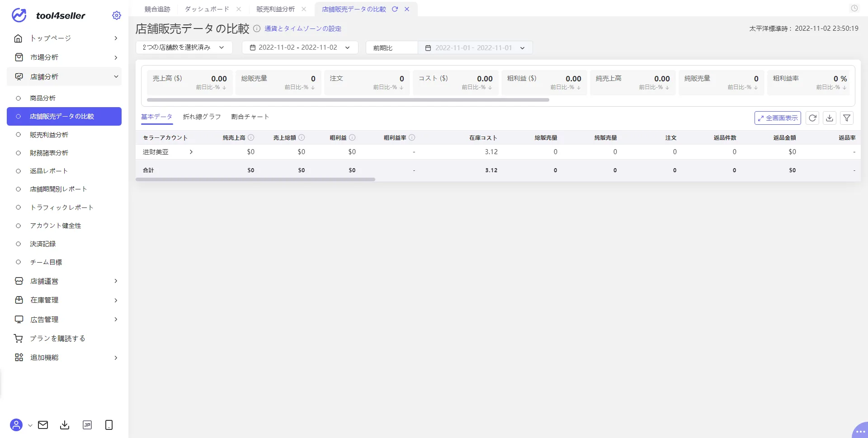Reload the 店舗販売データの比較 tab

(x=395, y=9)
